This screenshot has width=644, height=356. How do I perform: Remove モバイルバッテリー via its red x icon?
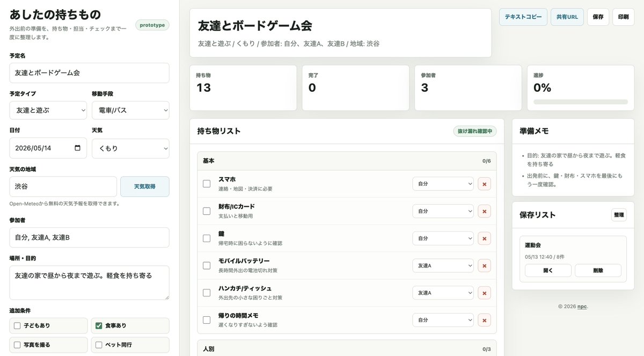484,265
